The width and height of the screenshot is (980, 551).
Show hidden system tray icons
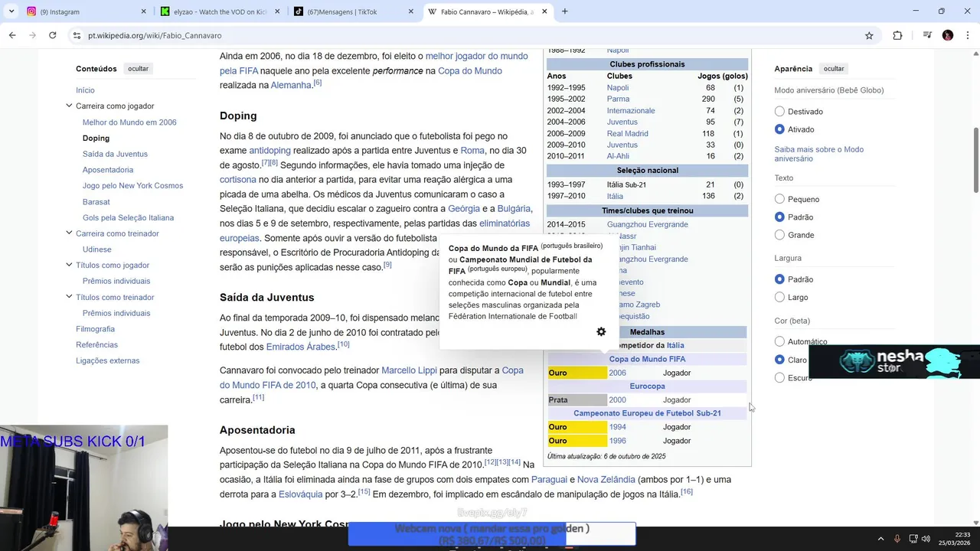click(880, 539)
